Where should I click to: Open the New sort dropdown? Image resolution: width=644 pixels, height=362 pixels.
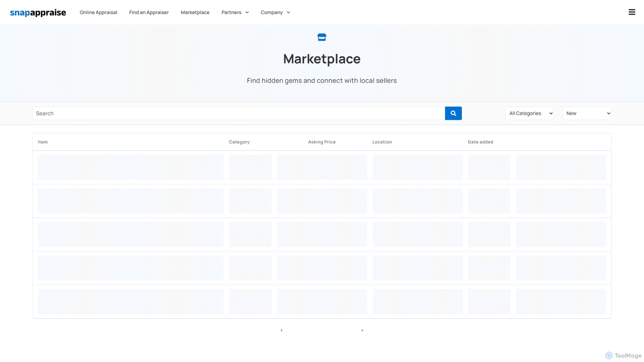pyautogui.click(x=587, y=113)
